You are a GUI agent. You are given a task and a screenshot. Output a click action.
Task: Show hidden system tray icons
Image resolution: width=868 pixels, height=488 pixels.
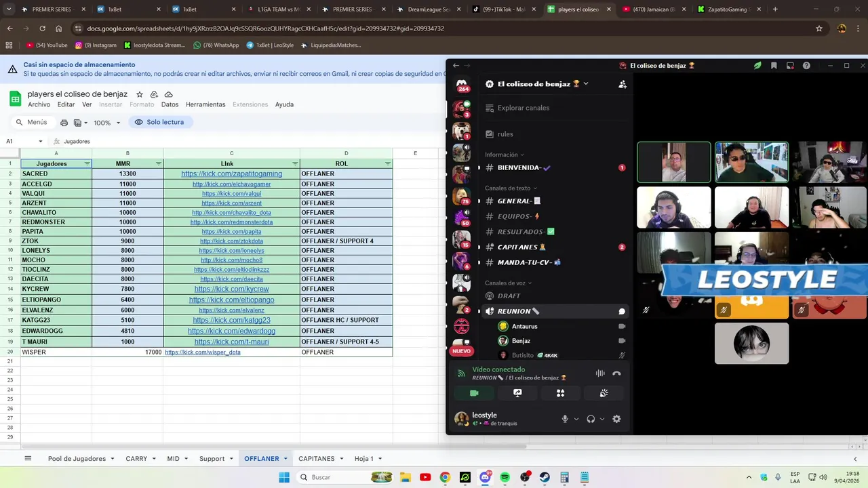coord(749,477)
